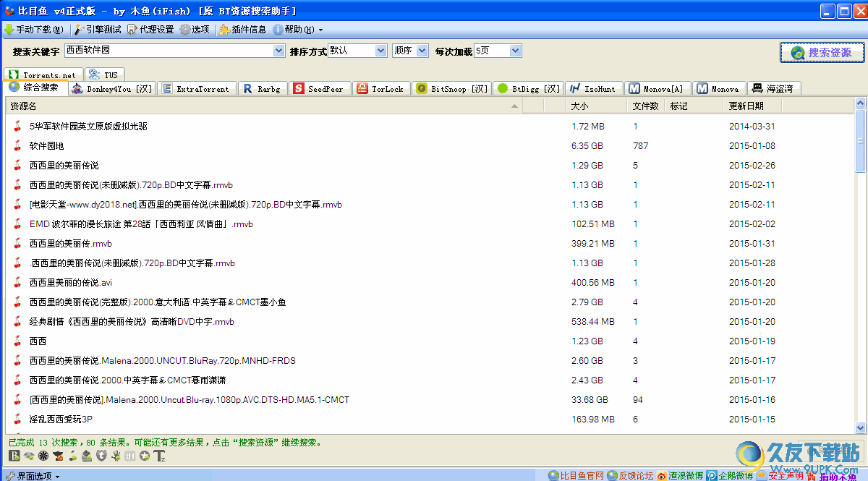Viewport: 868px width, 481px height.
Task: Sort by the 大小 column header
Action: coord(595,106)
